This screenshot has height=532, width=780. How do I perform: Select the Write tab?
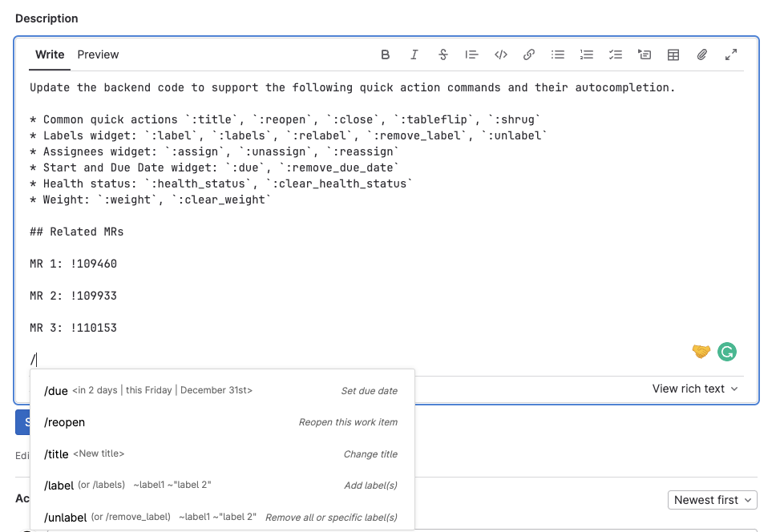point(49,54)
